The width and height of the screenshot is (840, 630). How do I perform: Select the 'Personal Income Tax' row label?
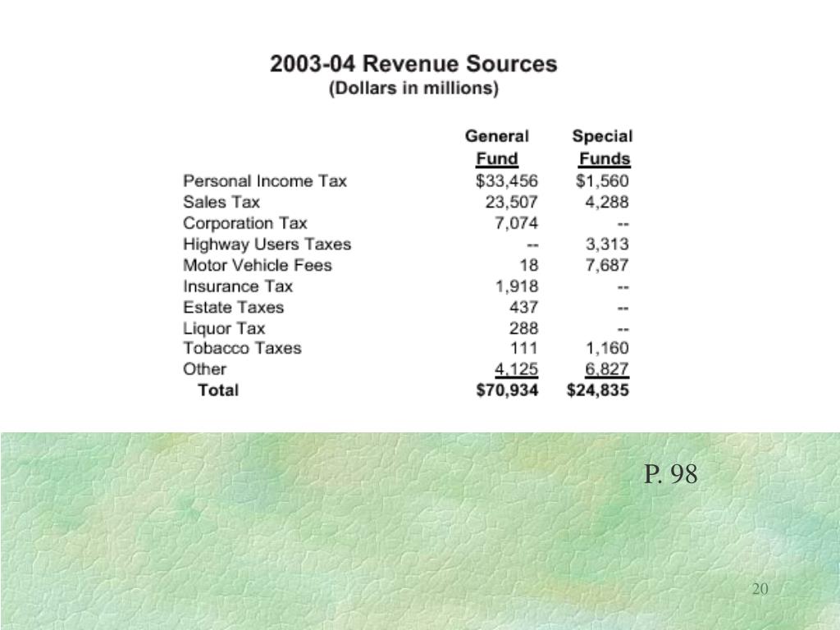click(x=265, y=181)
